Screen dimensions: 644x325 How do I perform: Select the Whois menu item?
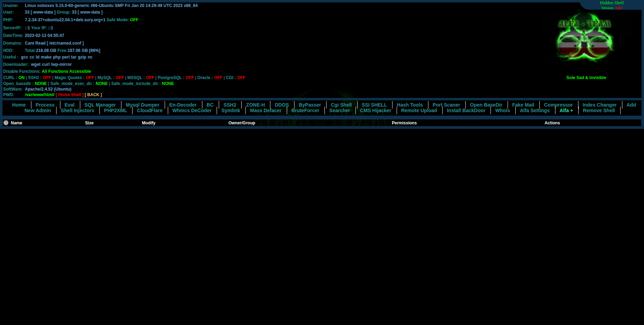coord(502,110)
